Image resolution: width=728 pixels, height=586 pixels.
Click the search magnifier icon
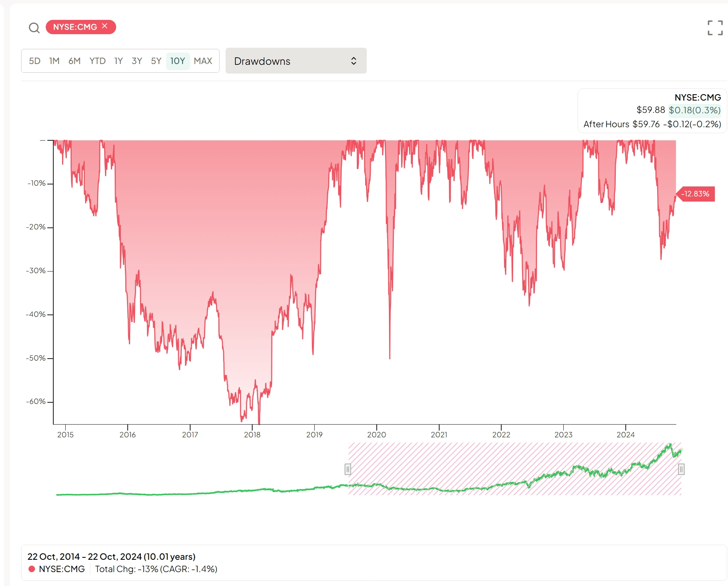click(x=34, y=28)
